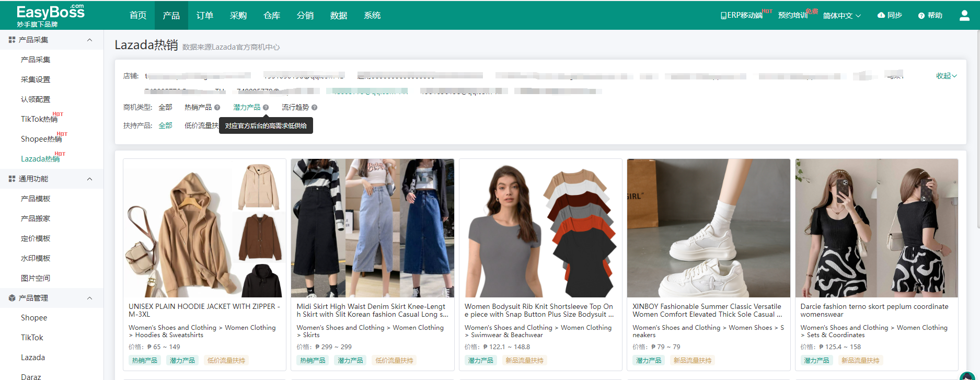This screenshot has height=380, width=980.
Task: Open the 简体中文 language dropdown
Action: coord(841,16)
